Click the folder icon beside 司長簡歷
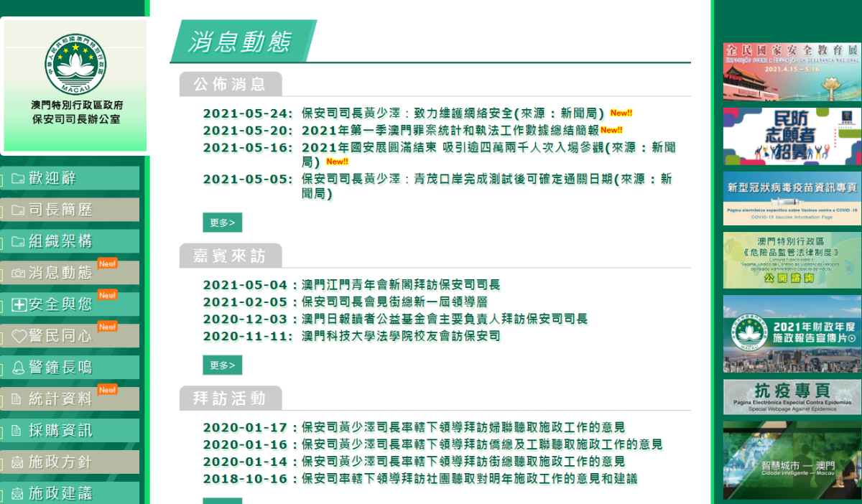Viewport: 862px width, 504px height. [18, 210]
